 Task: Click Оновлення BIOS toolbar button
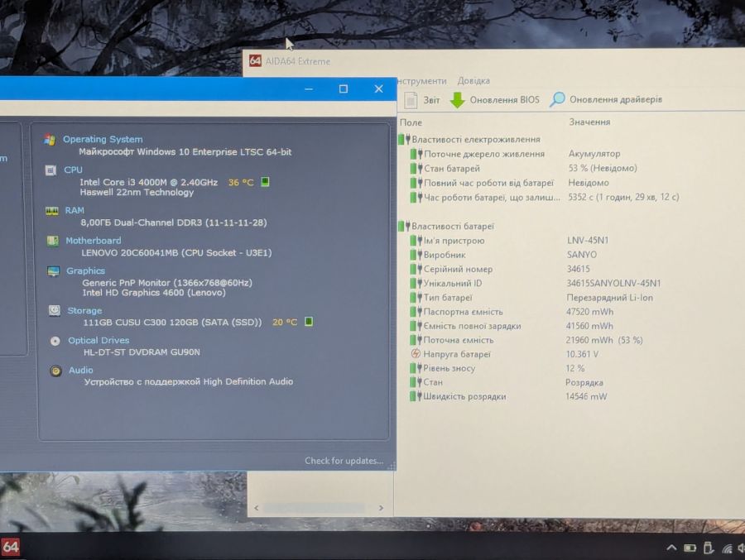pyautogui.click(x=495, y=100)
